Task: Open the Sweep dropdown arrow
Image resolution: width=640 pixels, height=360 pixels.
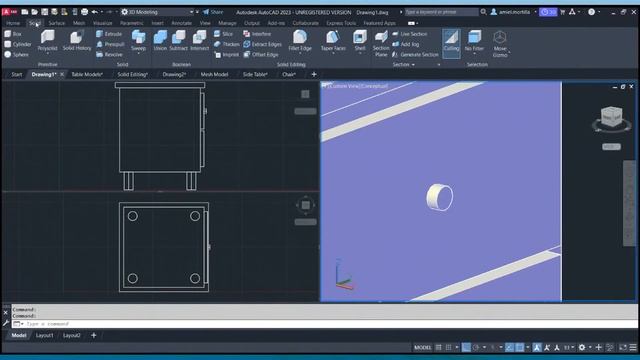Action: pos(138,53)
